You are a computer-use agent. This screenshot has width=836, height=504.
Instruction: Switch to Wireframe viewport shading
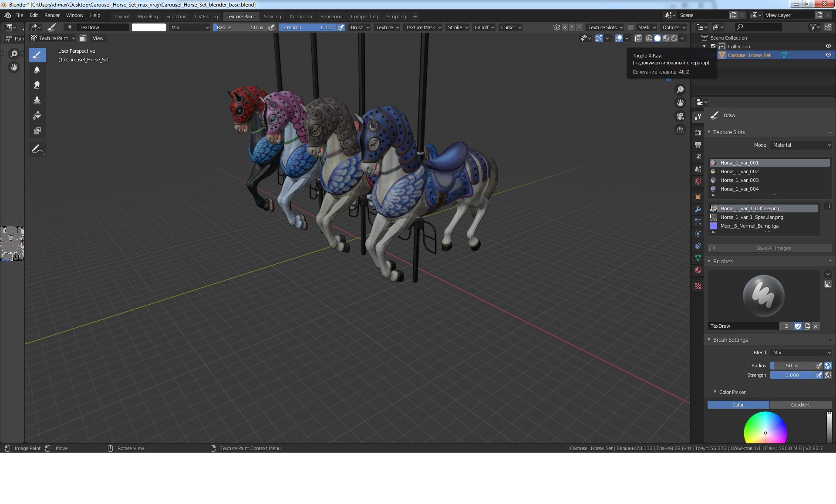click(649, 38)
